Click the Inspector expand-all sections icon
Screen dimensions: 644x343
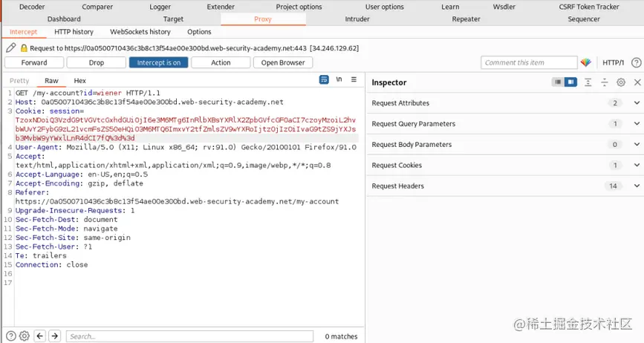click(588, 82)
